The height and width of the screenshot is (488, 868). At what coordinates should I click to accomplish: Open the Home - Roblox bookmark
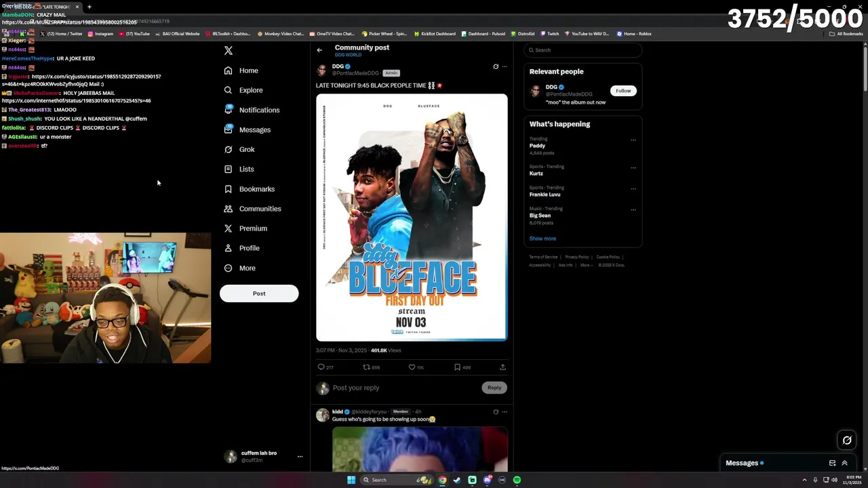click(633, 34)
